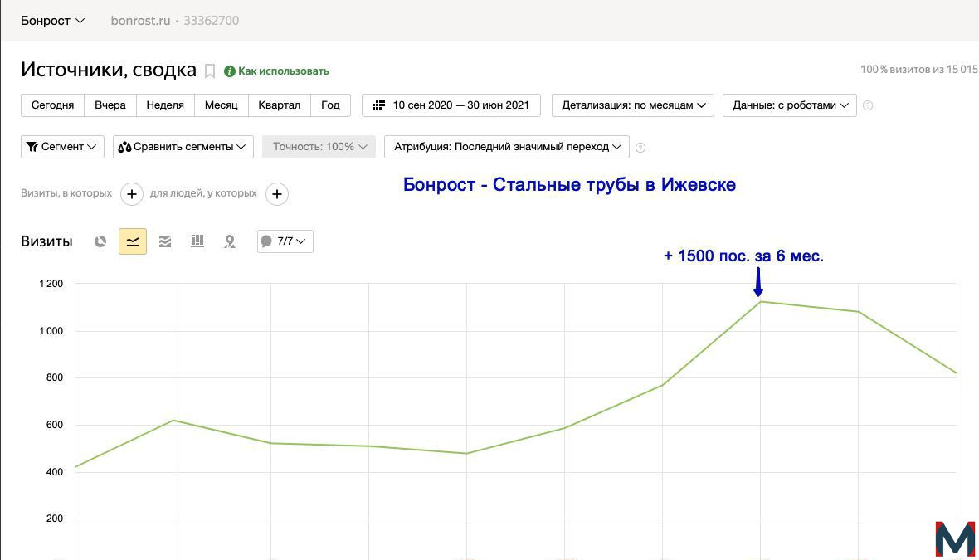Open the Сегмент dropdown
Image resolution: width=979 pixels, height=560 pixels.
(x=62, y=147)
